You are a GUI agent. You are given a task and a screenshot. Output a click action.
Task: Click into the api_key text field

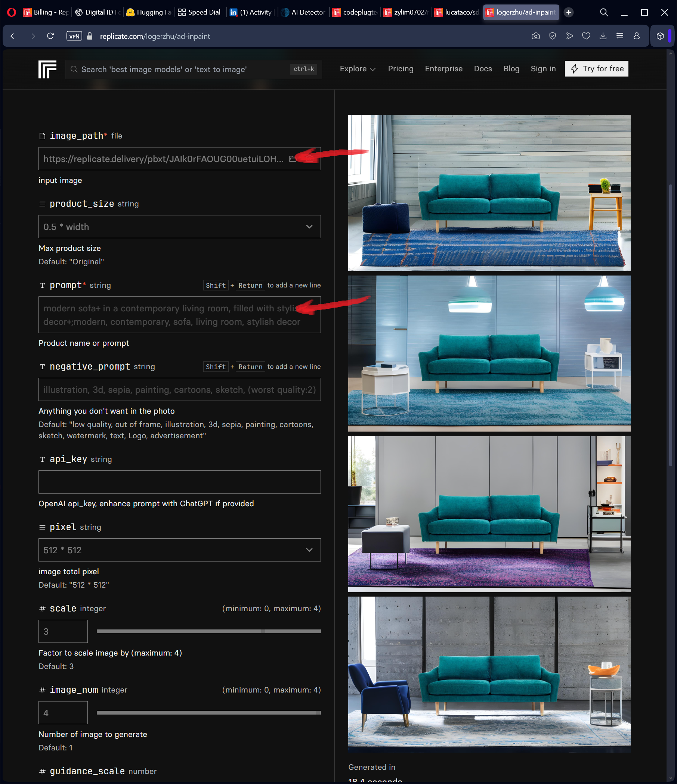179,482
